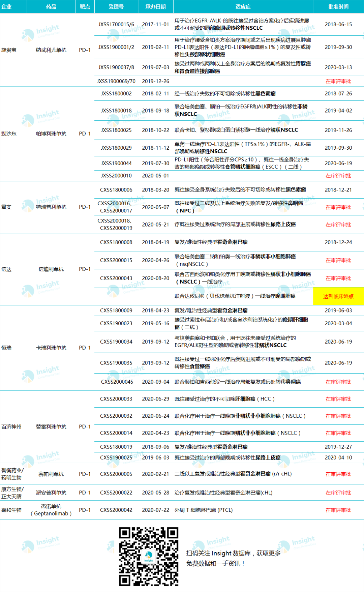Select acceptance number JXSS1700015/6
The height and width of the screenshot is (592, 364).
point(116,24)
